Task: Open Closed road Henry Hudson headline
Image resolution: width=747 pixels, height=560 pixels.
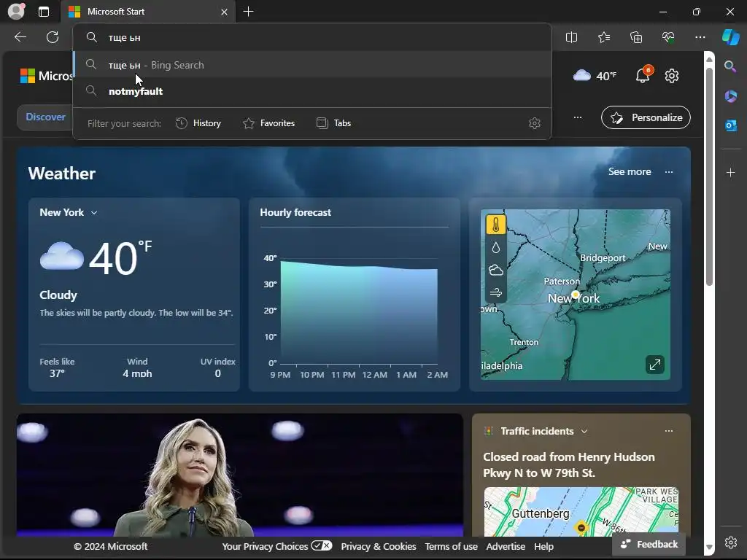Action: [569, 464]
